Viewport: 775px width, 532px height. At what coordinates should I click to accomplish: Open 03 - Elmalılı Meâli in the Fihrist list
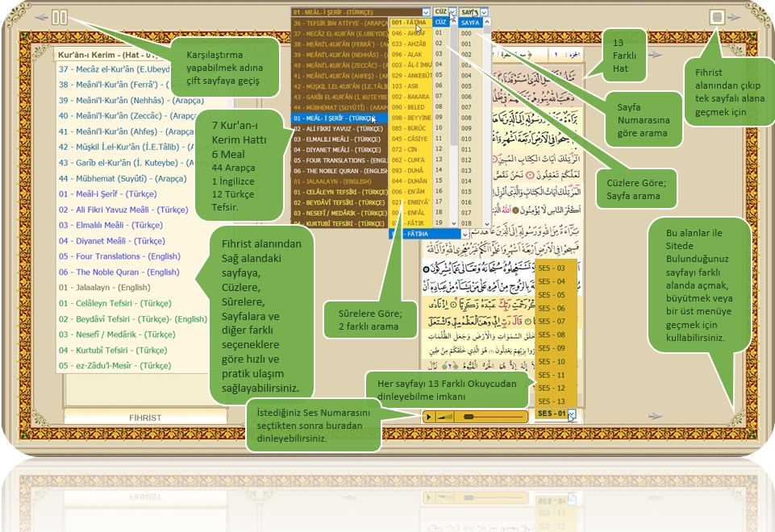110,225
